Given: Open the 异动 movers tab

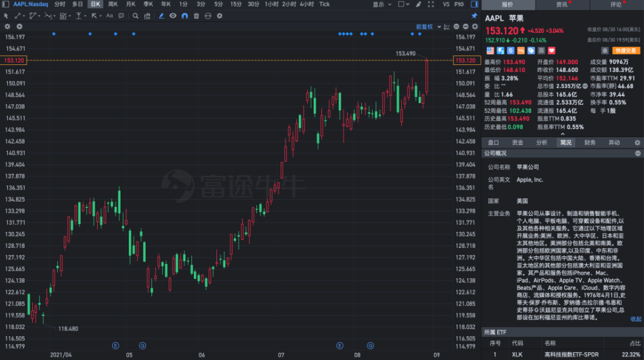Looking at the screenshot, I should point(614,142).
